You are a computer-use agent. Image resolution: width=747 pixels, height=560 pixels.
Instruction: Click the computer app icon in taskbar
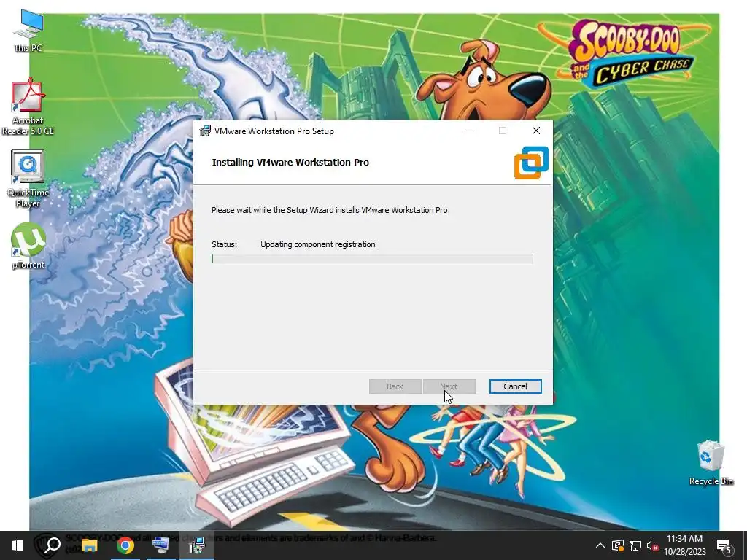pos(160,545)
